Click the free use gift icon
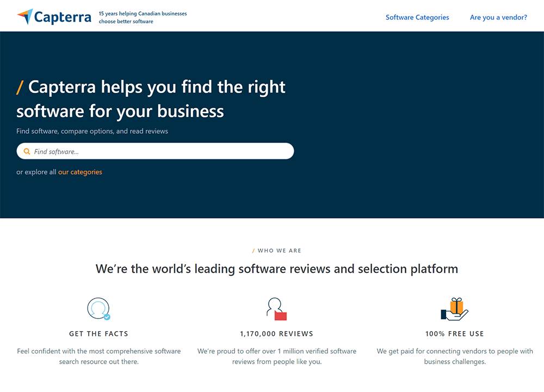Screen dimensions: 544x392 pos(454,309)
